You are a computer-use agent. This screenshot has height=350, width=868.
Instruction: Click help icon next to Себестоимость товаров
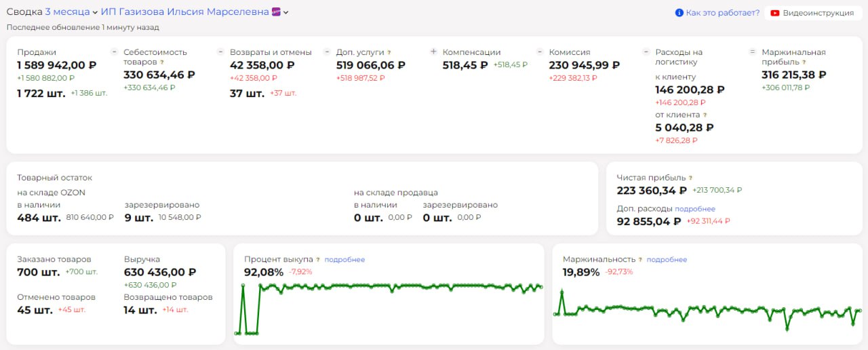coord(162,62)
